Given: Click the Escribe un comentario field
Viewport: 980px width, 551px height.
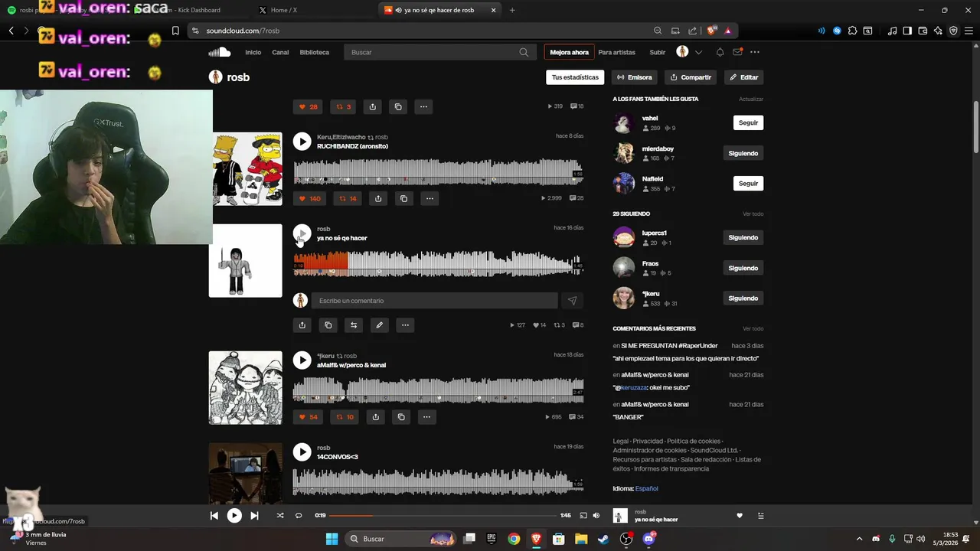Looking at the screenshot, I should (434, 301).
